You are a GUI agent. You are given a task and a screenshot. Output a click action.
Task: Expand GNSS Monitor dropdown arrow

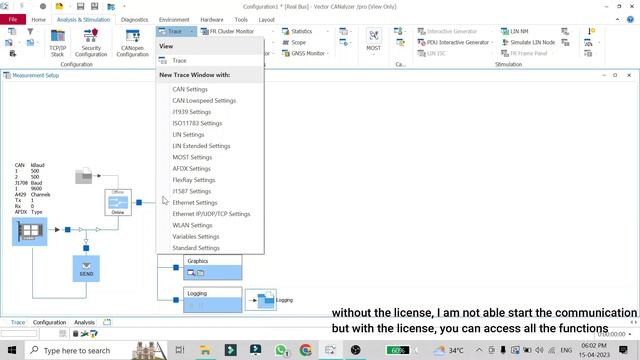coord(328,53)
